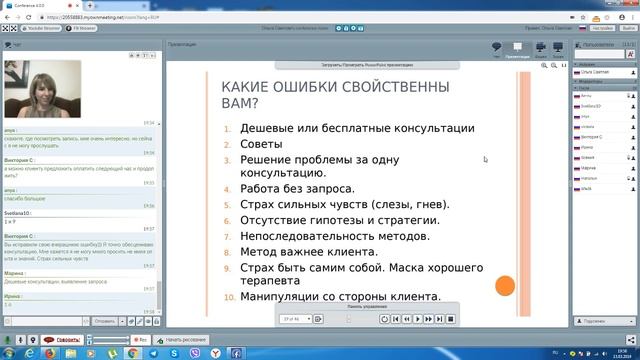Open Skype from the taskbar
Screen dimensions: 640x360
(174, 353)
